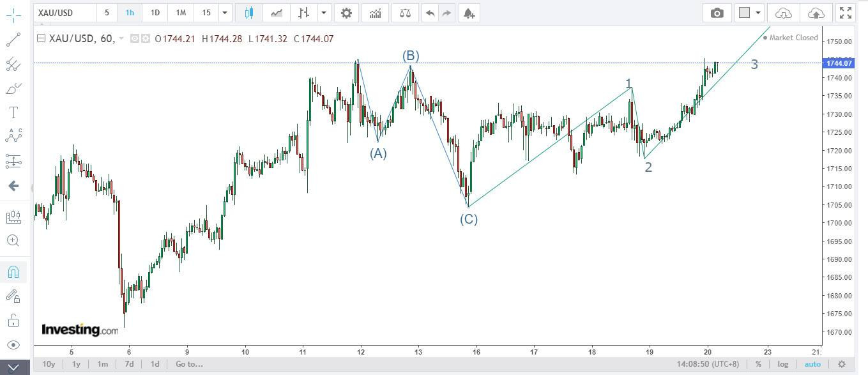Open the interval dropdown arrow
This screenshot has height=375, width=868.
click(x=225, y=13)
